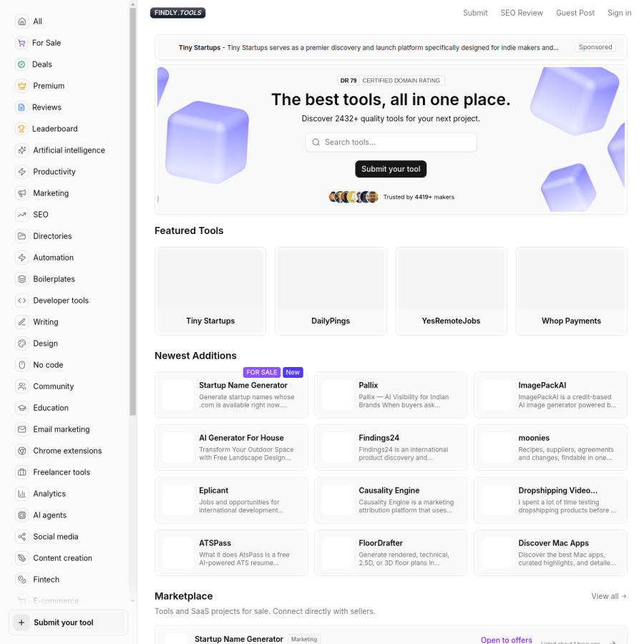Click the Productivity lightning icon
This screenshot has width=644, height=644.
(x=22, y=172)
